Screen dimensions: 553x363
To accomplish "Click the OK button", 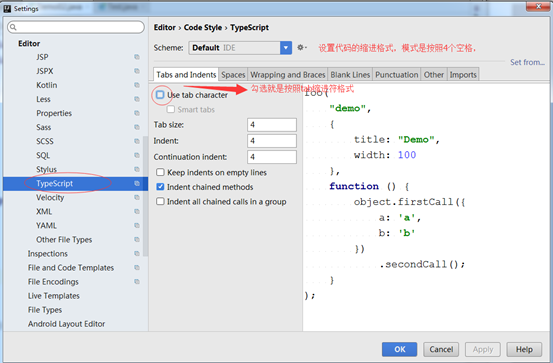I will point(399,349).
